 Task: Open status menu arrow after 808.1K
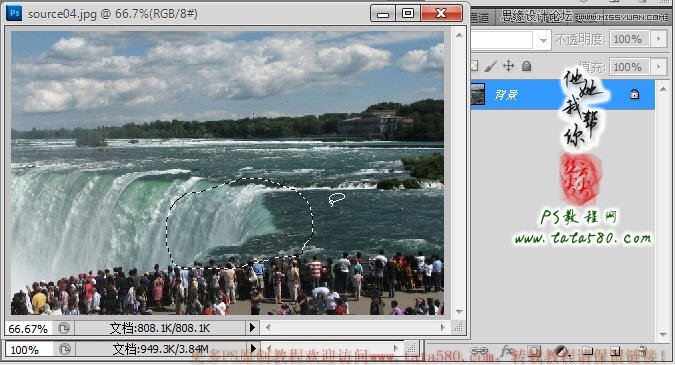(252, 328)
